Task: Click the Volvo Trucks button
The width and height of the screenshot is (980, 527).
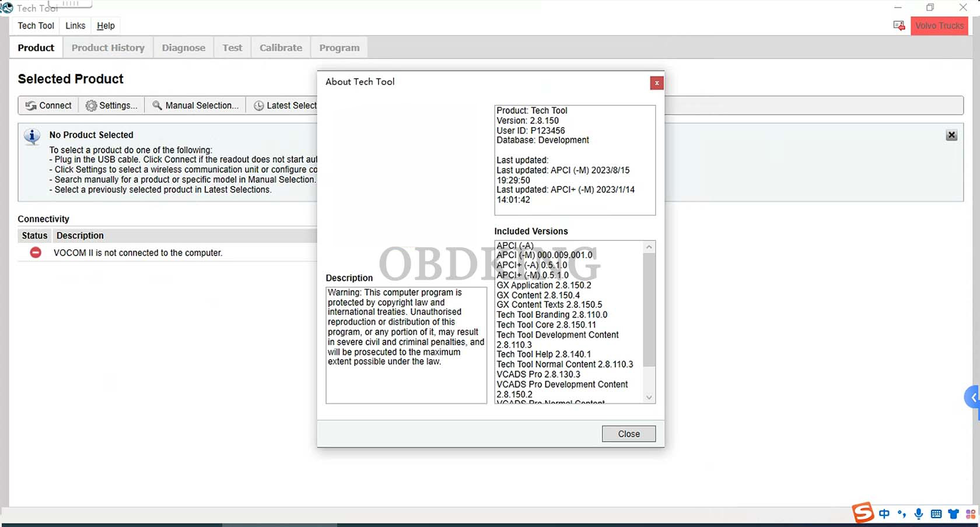Action: coord(939,26)
